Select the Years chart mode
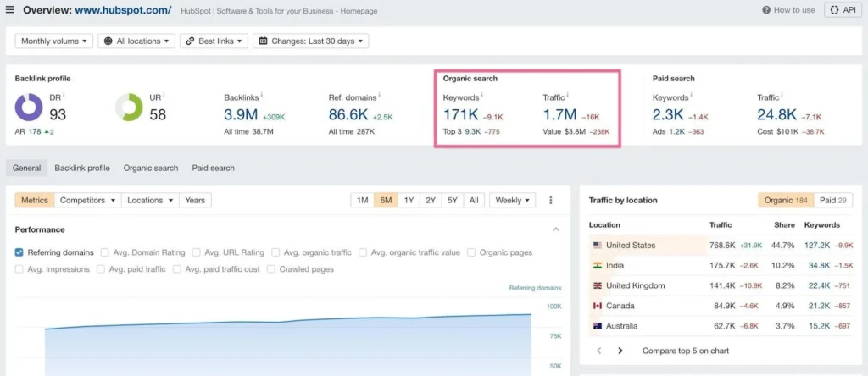Screen dimensions: 868x376 pyautogui.click(x=195, y=200)
